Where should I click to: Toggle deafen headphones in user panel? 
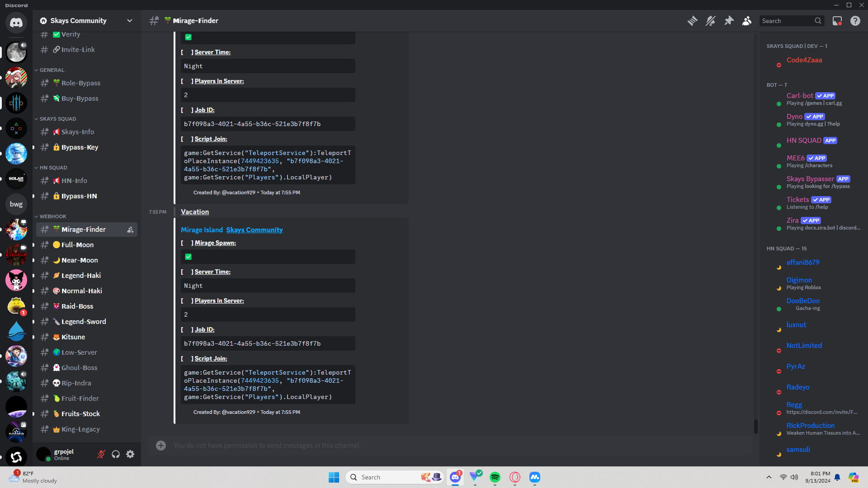pyautogui.click(x=116, y=454)
